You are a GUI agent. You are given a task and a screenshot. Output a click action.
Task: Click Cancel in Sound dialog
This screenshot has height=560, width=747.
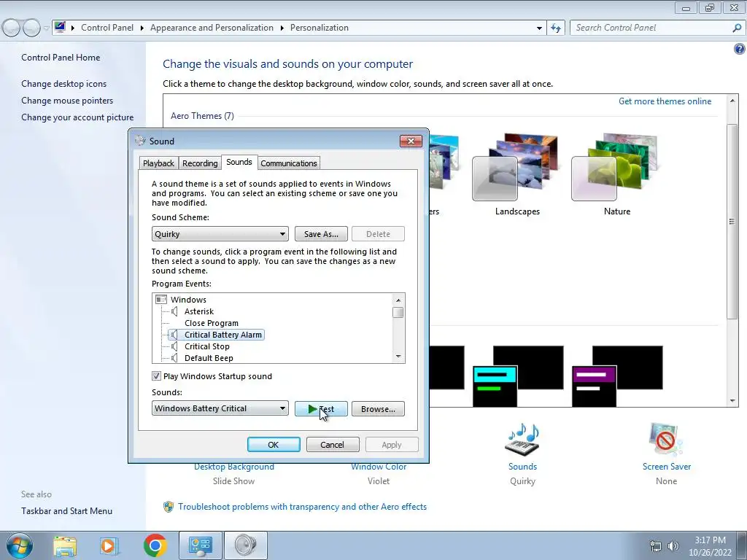[x=333, y=445]
